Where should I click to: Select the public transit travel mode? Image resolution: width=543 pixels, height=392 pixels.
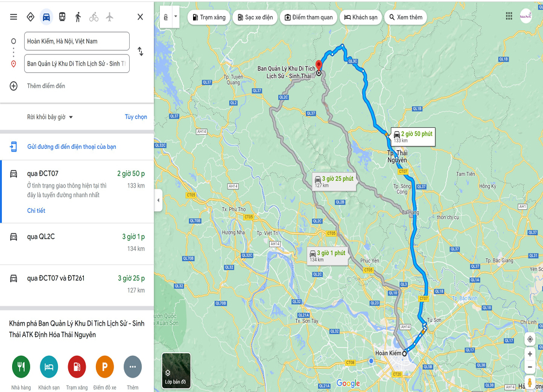[62, 17]
